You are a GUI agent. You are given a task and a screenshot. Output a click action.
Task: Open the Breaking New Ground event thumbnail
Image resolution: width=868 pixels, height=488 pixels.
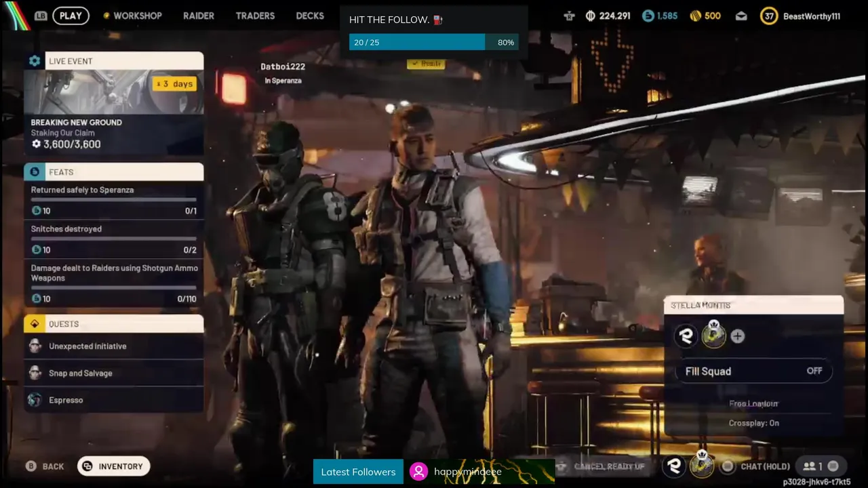[114, 92]
